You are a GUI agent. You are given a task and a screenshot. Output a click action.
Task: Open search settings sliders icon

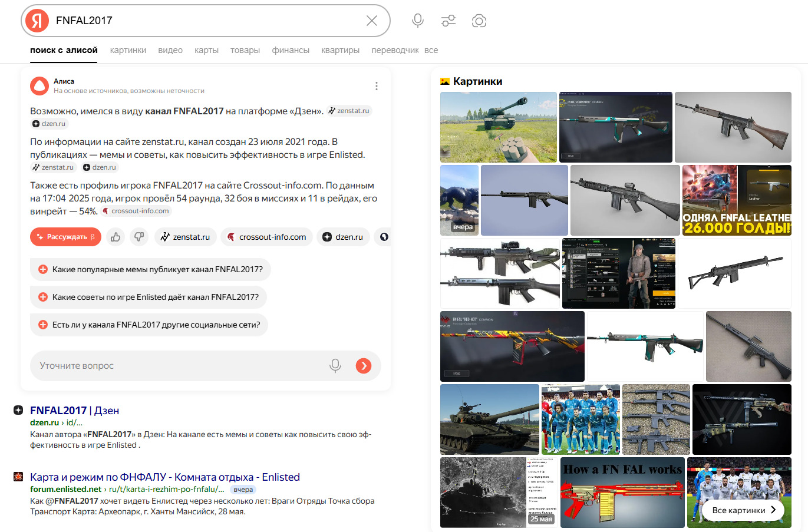(448, 21)
